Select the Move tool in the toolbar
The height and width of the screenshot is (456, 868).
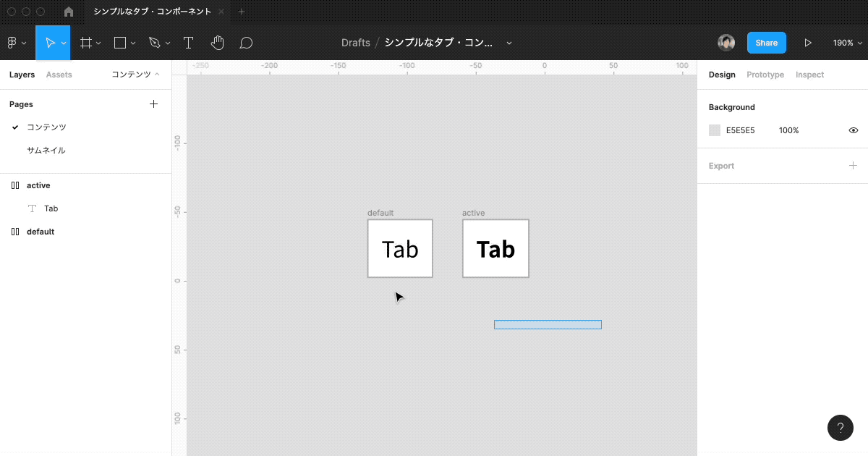[x=51, y=43]
